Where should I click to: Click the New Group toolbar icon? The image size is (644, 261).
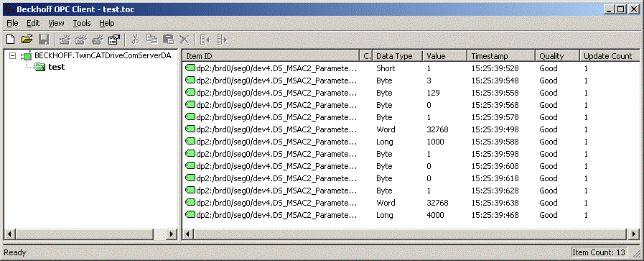81,40
